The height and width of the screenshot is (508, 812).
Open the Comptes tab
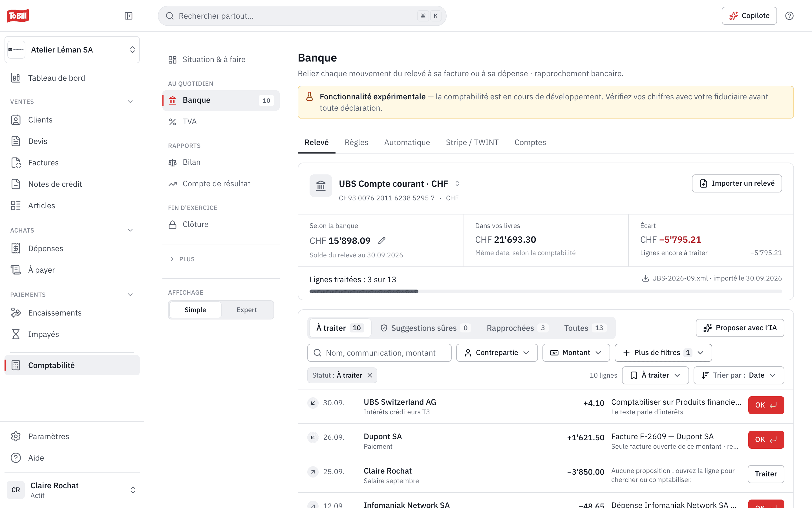pyautogui.click(x=530, y=143)
